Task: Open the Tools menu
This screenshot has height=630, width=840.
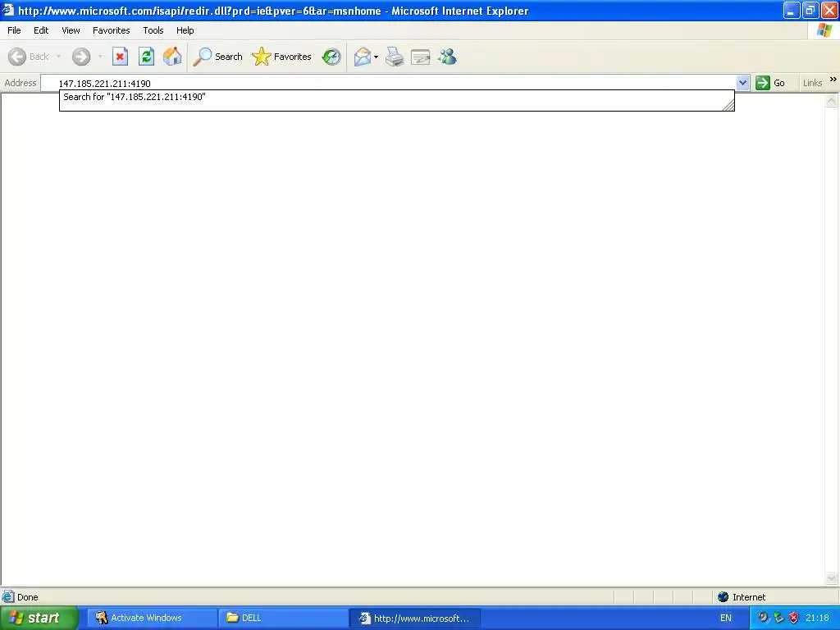Action: (153, 30)
